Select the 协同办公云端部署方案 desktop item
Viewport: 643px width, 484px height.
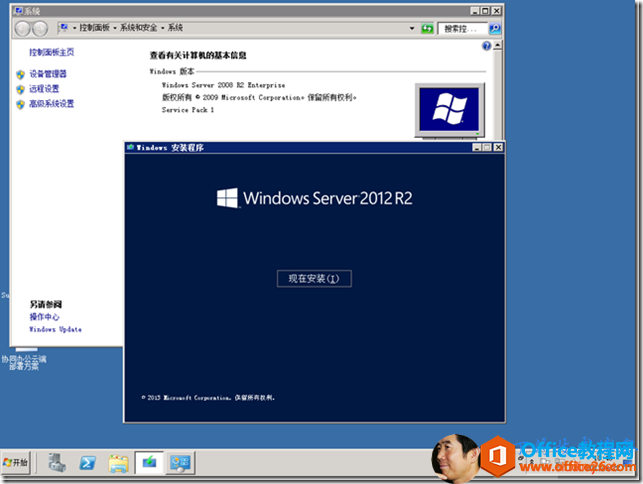(24, 359)
